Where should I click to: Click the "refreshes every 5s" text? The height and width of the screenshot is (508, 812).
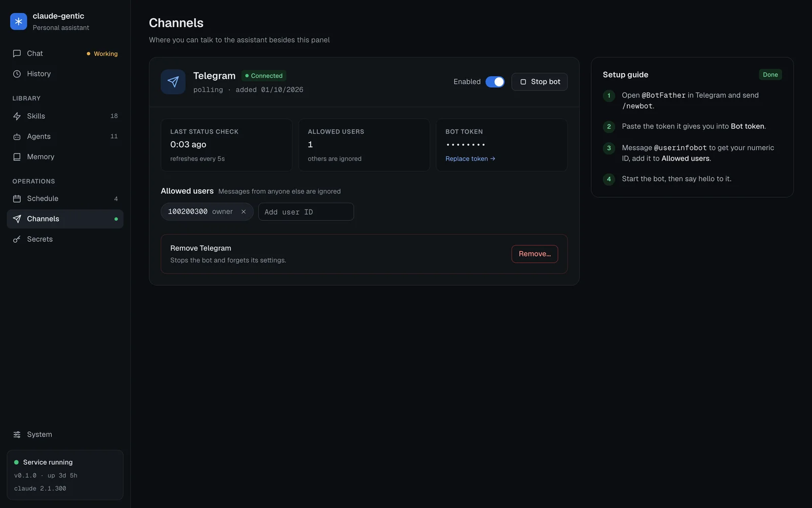(x=197, y=159)
